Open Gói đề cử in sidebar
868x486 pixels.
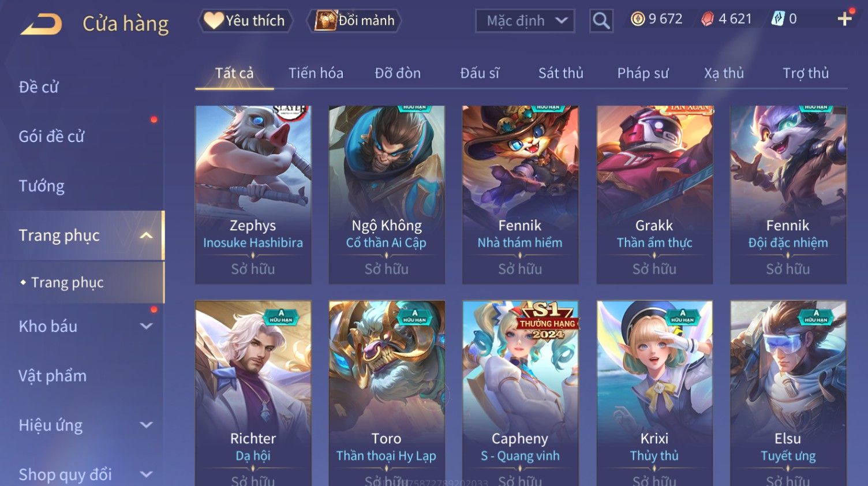(x=51, y=137)
